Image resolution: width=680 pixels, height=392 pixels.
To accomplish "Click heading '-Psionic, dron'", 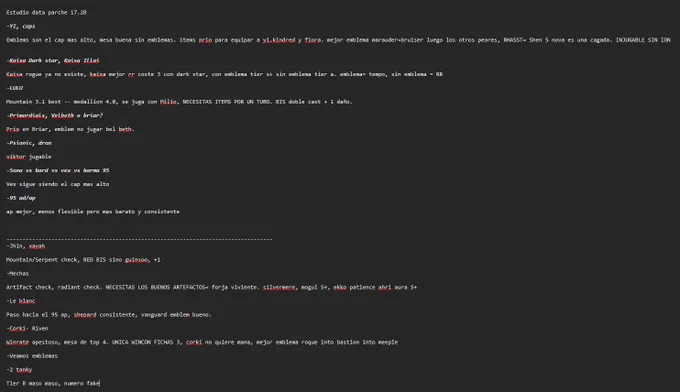I will coord(29,143).
